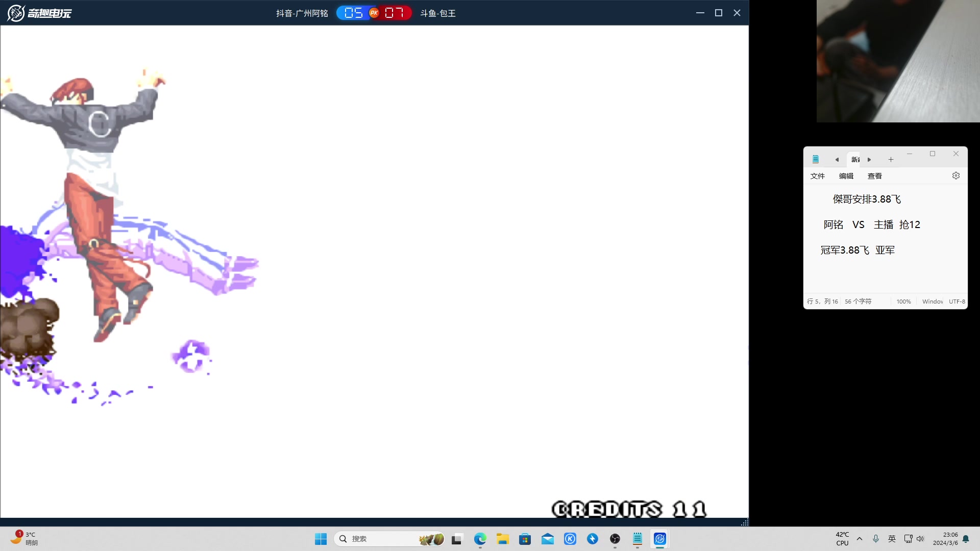Click the line 冠军3.88飞 亚军 in Notepad
This screenshot has height=551, width=980.
[x=857, y=250]
